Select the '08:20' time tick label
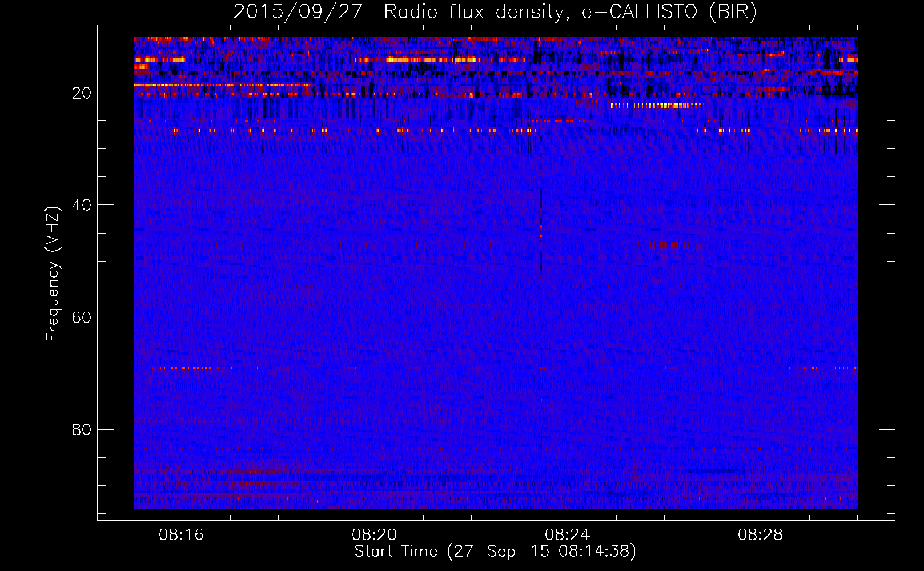The height and width of the screenshot is (571, 924). click(x=375, y=535)
